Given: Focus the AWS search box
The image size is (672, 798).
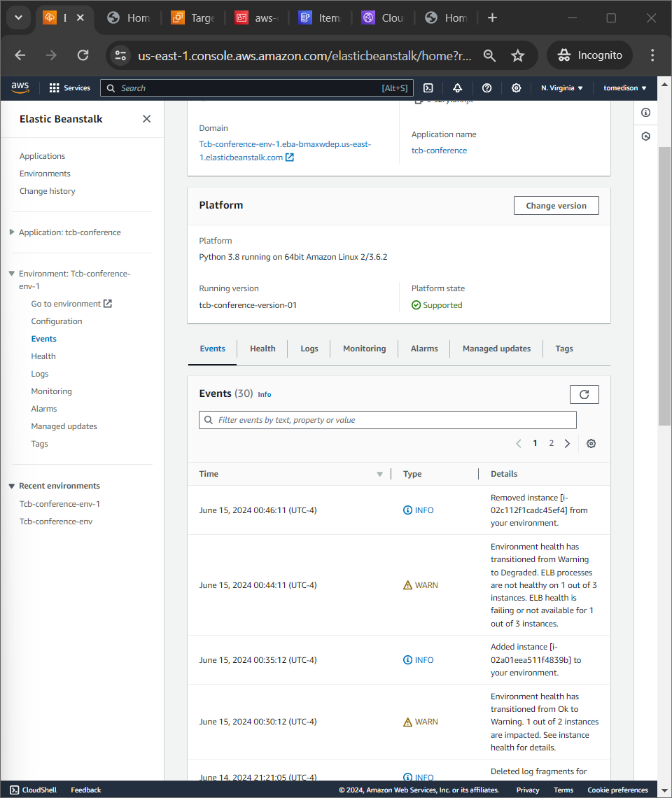Looking at the screenshot, I should click(x=257, y=88).
